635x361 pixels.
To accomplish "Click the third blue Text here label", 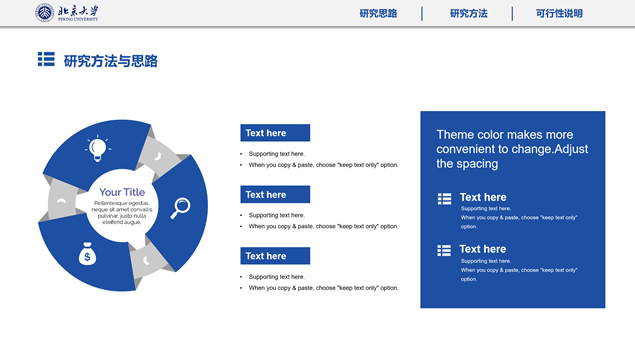I will 275,256.
